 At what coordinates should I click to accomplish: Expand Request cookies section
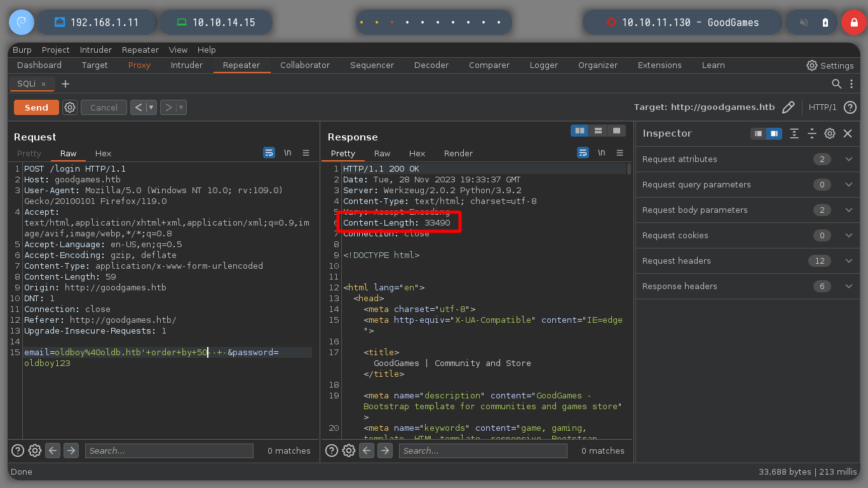849,235
